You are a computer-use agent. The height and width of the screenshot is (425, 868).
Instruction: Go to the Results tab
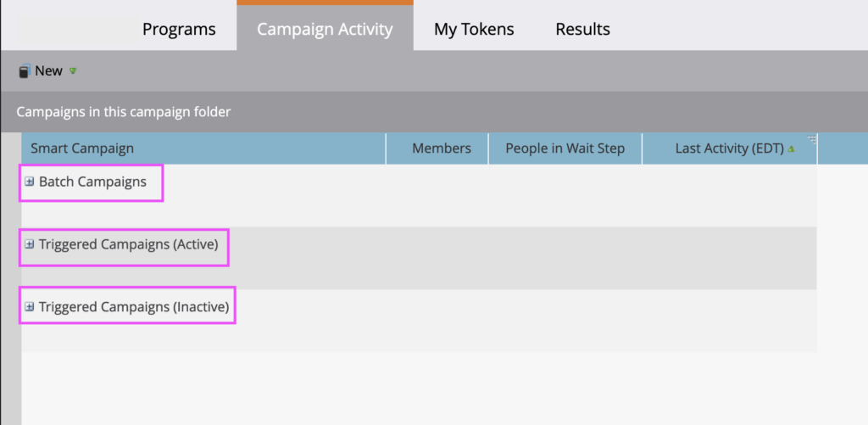(582, 29)
